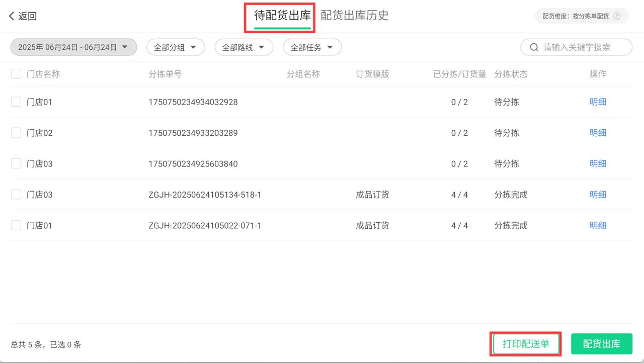Click the 订货模版 column header
This screenshot has width=644, height=363.
pos(373,74)
